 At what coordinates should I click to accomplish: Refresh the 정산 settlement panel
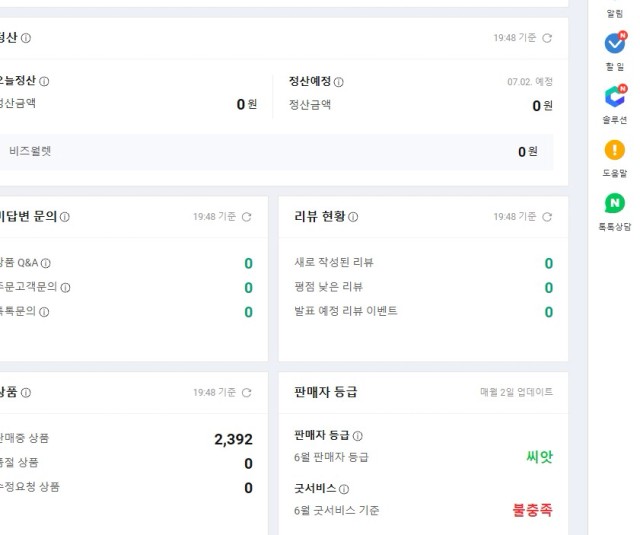pyautogui.click(x=547, y=38)
